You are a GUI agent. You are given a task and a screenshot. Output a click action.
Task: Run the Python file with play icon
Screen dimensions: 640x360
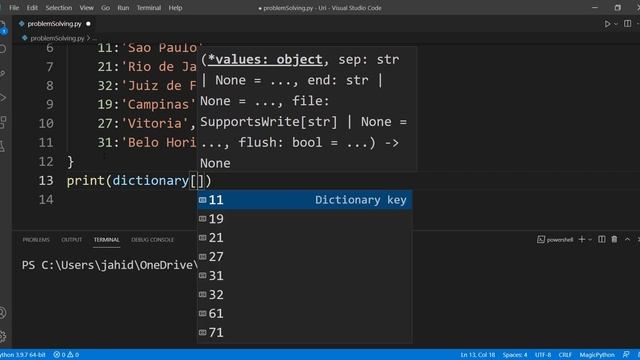tap(607, 24)
